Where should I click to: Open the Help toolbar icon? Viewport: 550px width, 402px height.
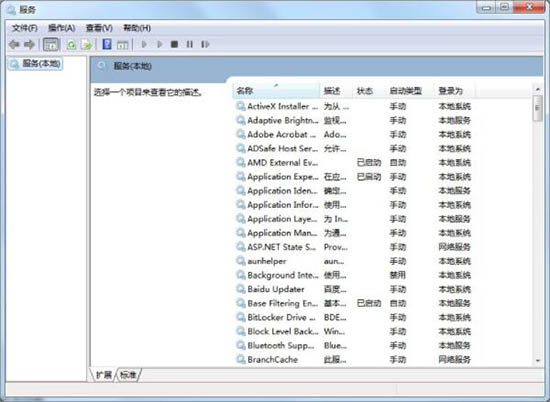(107, 44)
